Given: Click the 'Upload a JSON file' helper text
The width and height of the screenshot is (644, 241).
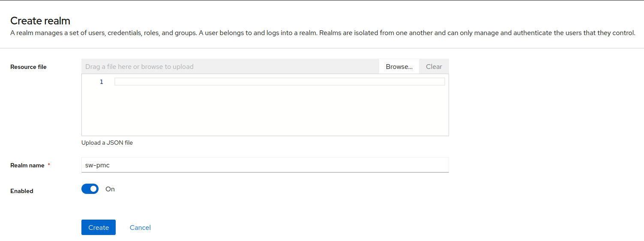Looking at the screenshot, I should 107,143.
